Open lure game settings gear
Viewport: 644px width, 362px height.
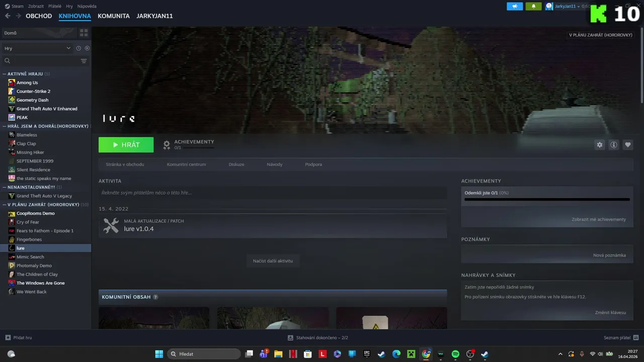pyautogui.click(x=600, y=145)
